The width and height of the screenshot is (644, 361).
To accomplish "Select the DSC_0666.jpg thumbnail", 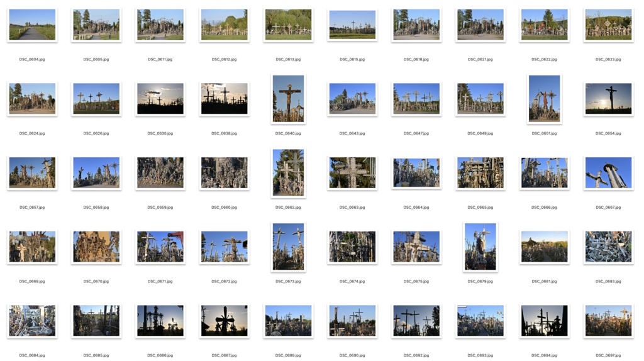I will click(x=544, y=172).
